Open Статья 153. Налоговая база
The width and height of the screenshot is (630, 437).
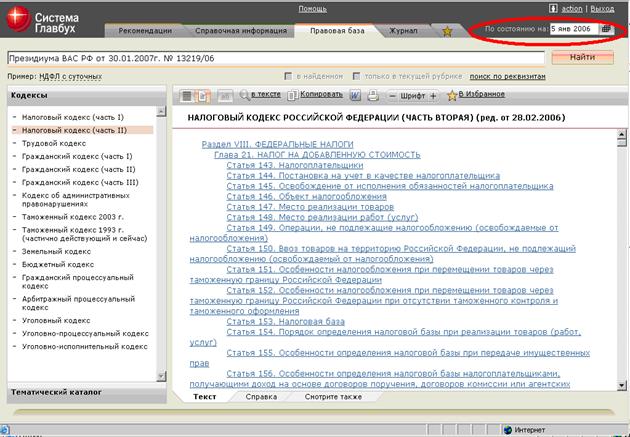tap(285, 322)
